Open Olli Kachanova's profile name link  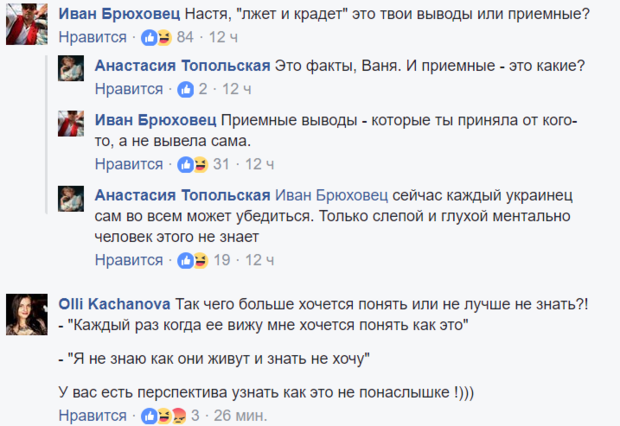113,304
